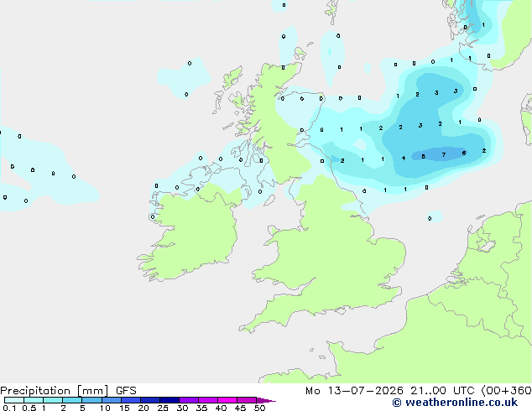
Task: Click the 5–10 mm legend swatch
Action: point(91,400)
